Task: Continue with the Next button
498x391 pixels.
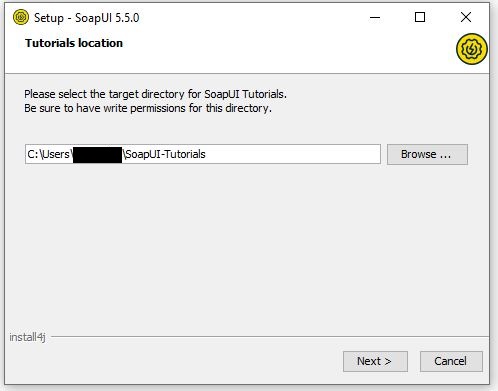Action: [375, 361]
